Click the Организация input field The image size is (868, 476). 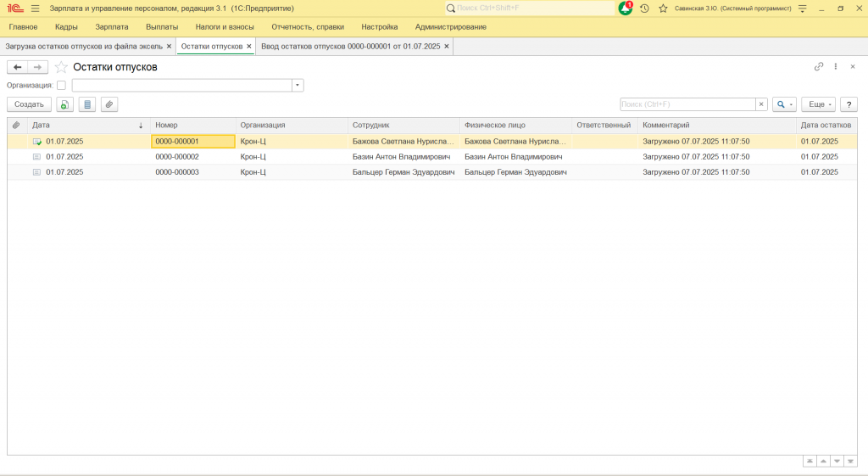182,86
